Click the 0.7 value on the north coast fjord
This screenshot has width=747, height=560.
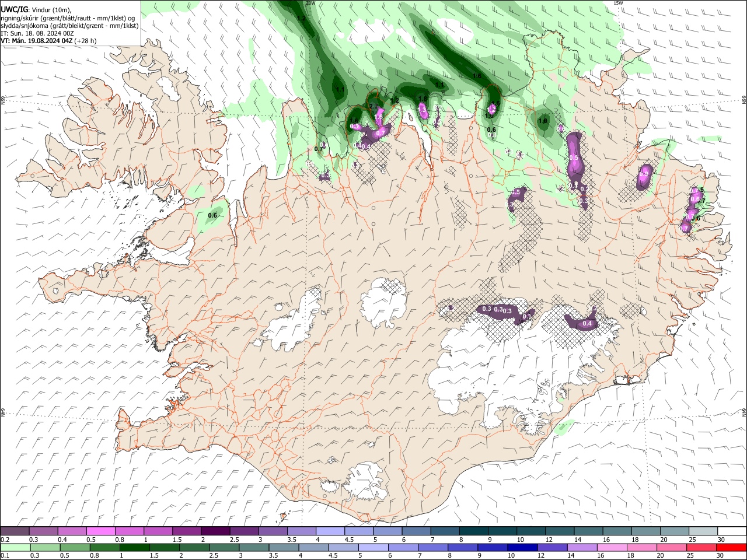click(318, 149)
